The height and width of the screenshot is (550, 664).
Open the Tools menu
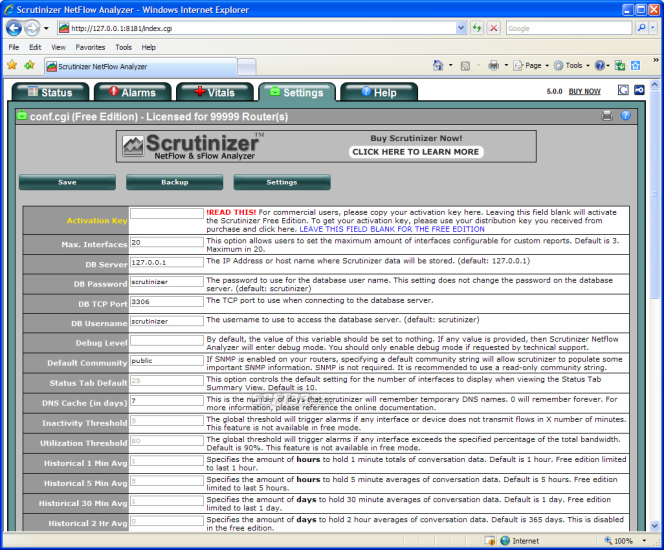[x=124, y=47]
